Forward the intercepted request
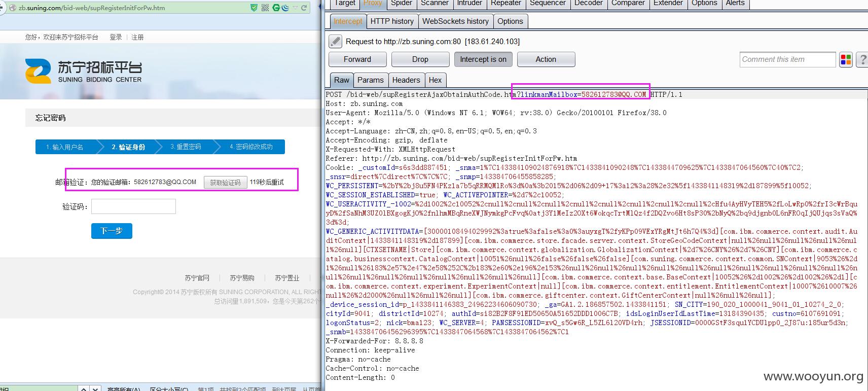The height and width of the screenshot is (391, 868). coord(357,59)
